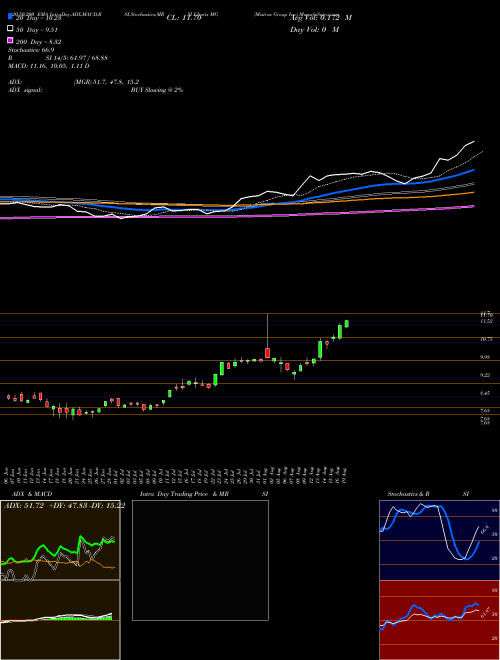Open the red RSI chart panel
Screen dimensions: 500x660
(439, 620)
